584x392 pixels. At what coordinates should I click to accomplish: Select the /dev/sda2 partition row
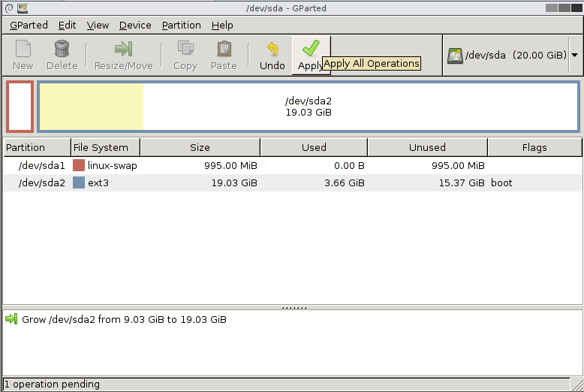pyautogui.click(x=292, y=183)
